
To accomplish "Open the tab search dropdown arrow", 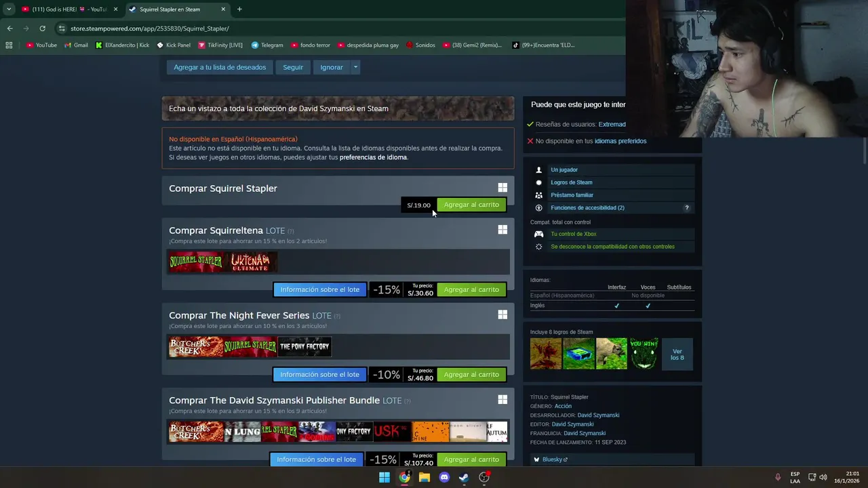I will [9, 9].
